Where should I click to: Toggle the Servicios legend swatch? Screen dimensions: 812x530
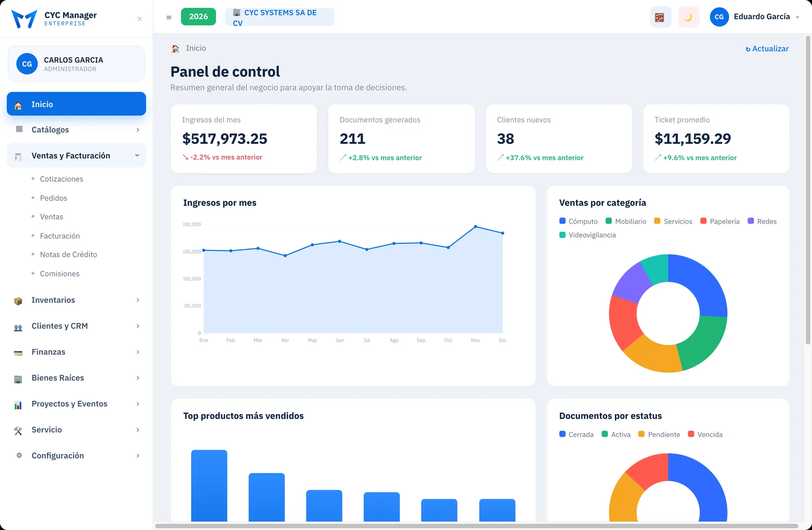click(657, 221)
